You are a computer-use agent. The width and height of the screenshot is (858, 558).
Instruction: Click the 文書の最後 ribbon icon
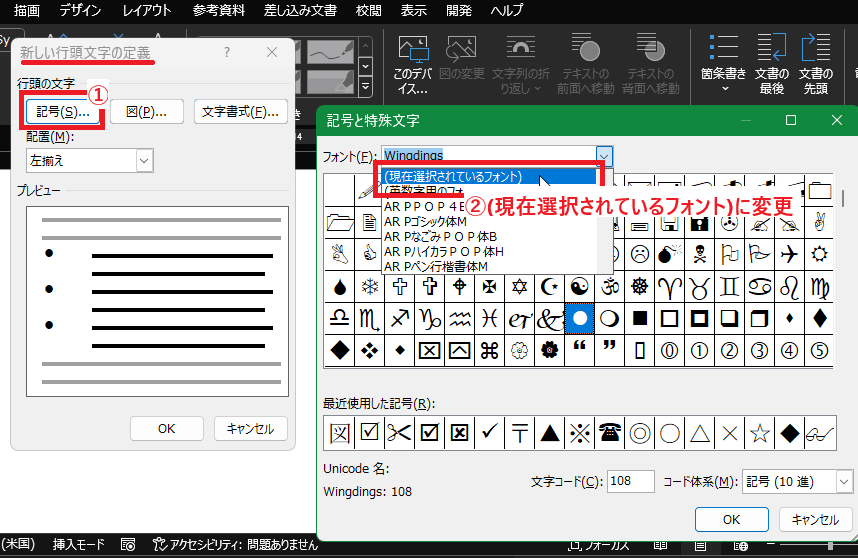(x=772, y=65)
